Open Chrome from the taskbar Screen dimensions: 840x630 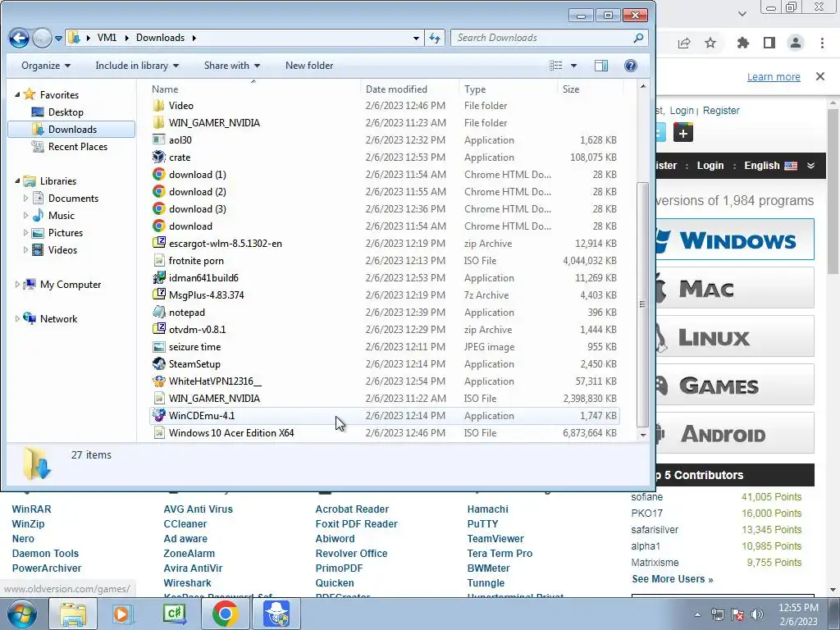(x=225, y=614)
